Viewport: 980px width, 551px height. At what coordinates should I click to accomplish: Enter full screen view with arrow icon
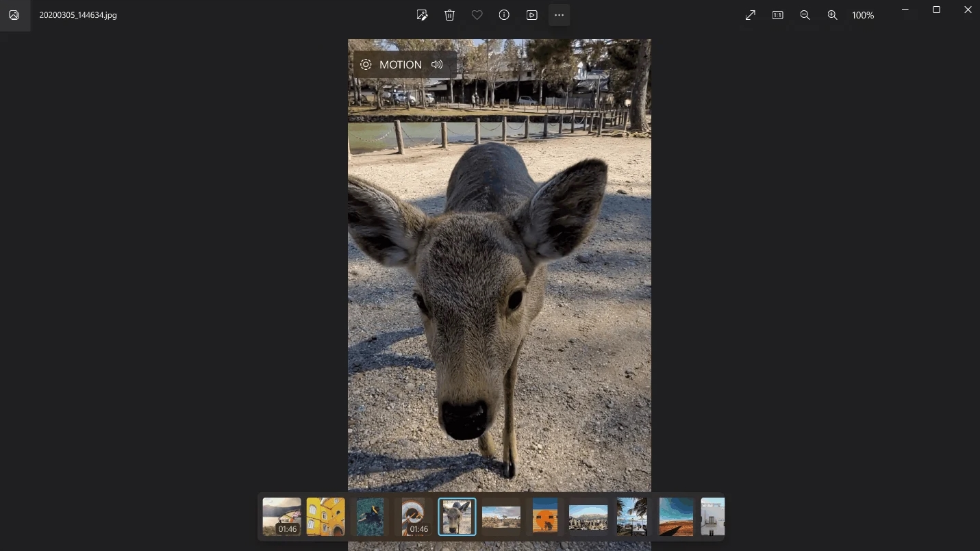tap(751, 15)
